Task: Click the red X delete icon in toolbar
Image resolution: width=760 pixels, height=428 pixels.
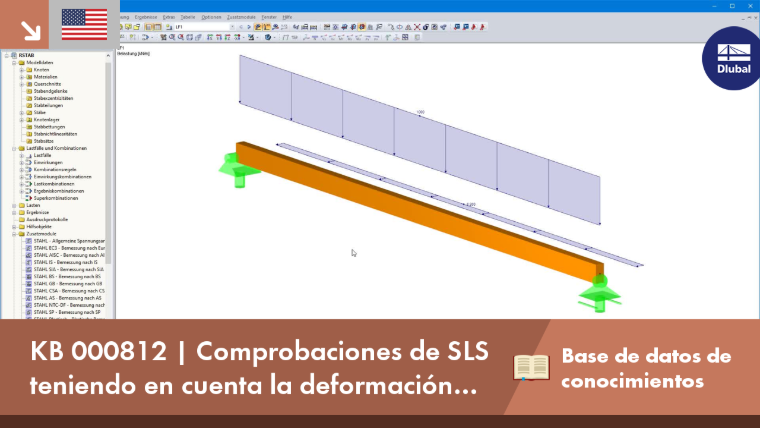Action: (417, 27)
